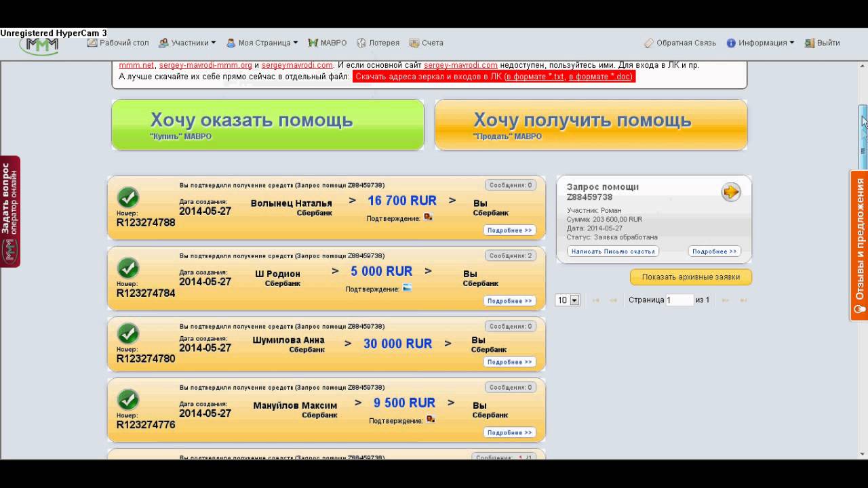
Task: Click green checkmark of order R123274780
Action: (x=127, y=333)
